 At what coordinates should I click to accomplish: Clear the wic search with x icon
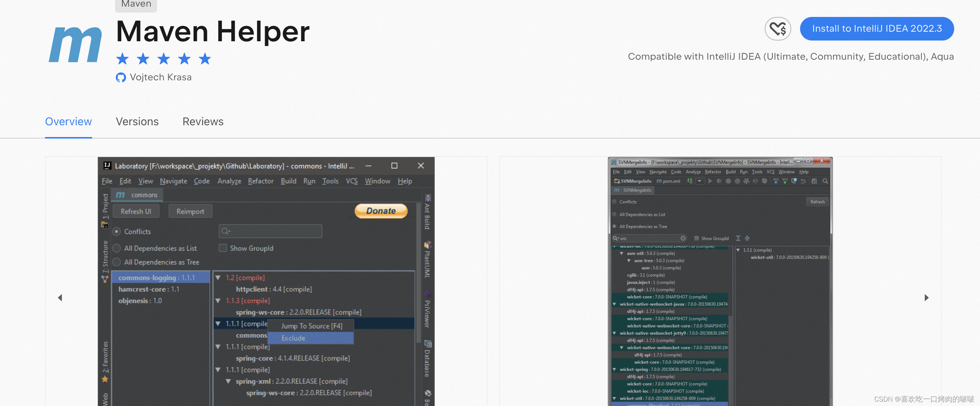click(683, 238)
